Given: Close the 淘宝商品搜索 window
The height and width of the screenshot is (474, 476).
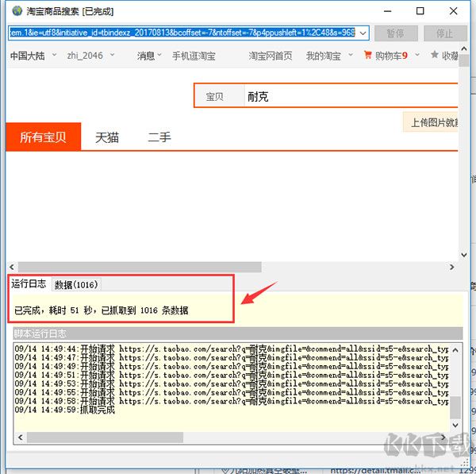Looking at the screenshot, I should [453, 11].
